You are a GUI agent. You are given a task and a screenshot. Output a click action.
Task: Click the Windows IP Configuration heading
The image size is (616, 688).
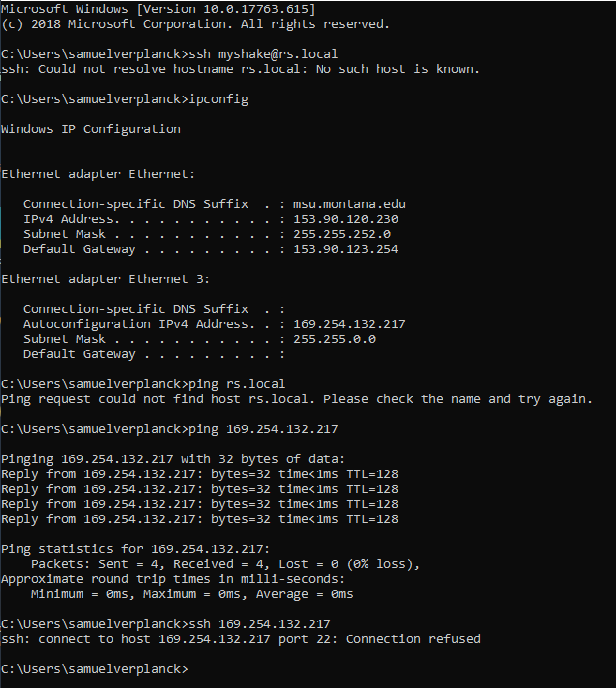click(x=91, y=129)
